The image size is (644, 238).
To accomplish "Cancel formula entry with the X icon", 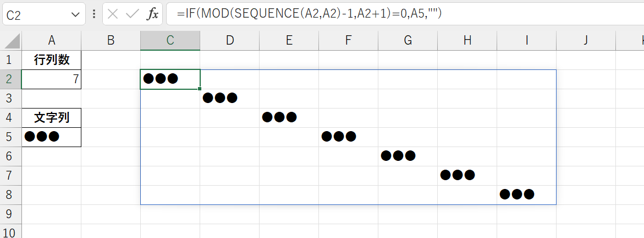I will coord(113,14).
